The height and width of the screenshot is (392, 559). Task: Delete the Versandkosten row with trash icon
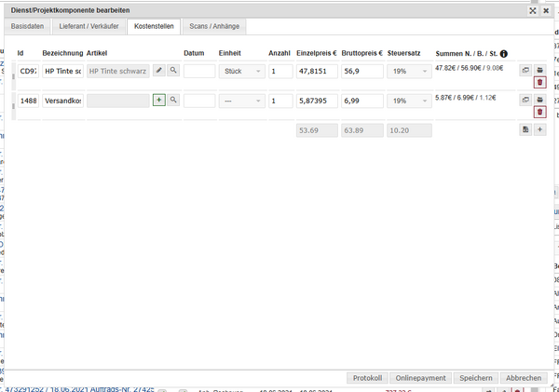click(x=539, y=113)
